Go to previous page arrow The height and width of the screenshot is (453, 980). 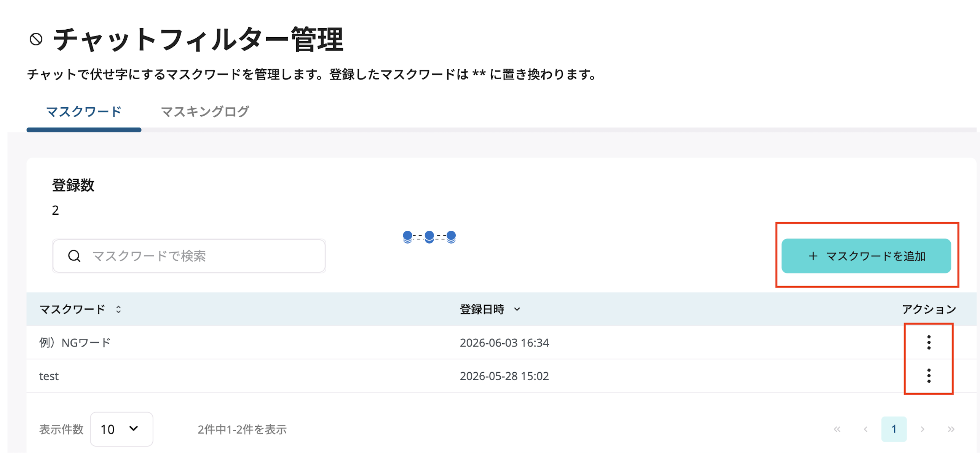865,429
